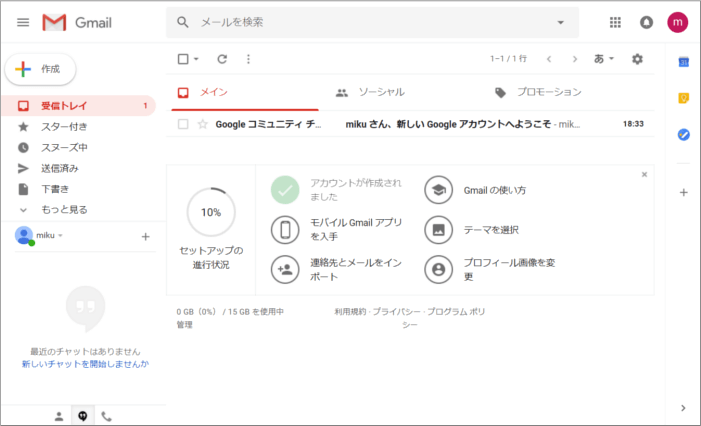701x426 pixels.
Task: Open the プライバシー link
Action: pos(396,311)
